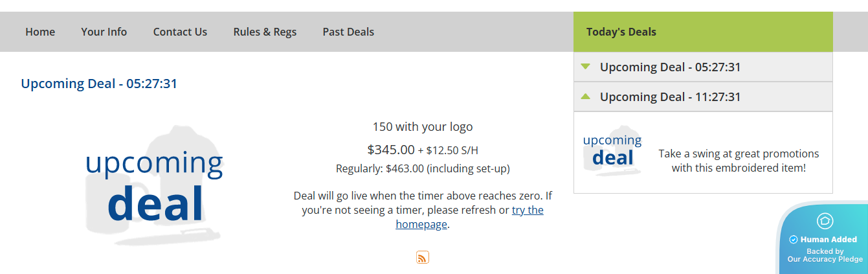Follow the "try the homepage" link

527,211
